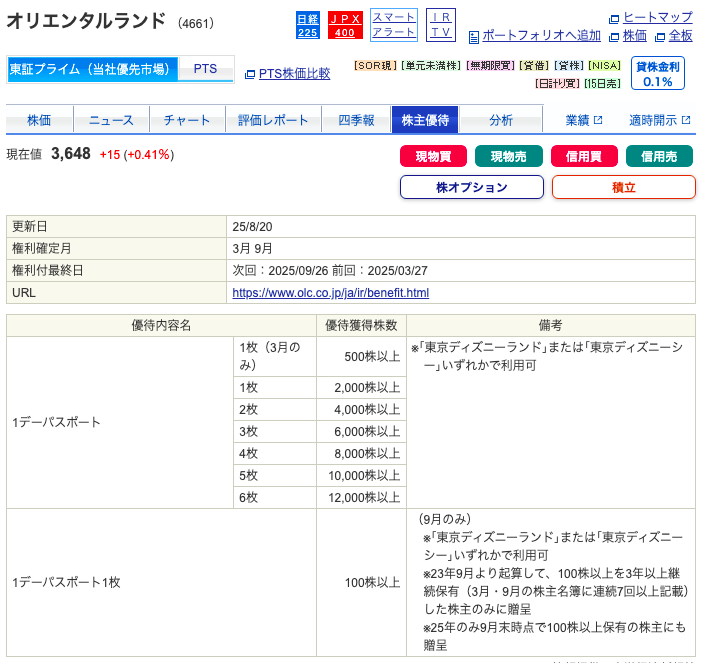
Task: Click the 500株以上 cell
Action: coord(361,356)
